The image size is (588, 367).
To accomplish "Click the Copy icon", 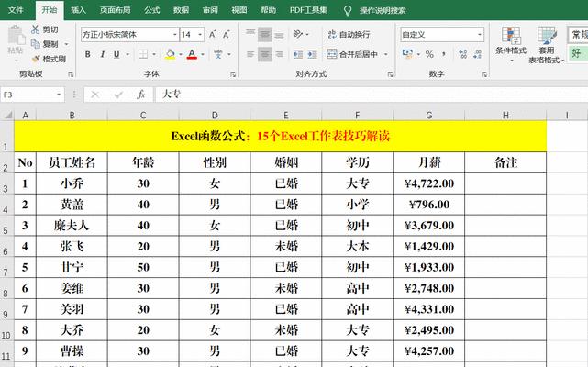I will [x=36, y=44].
